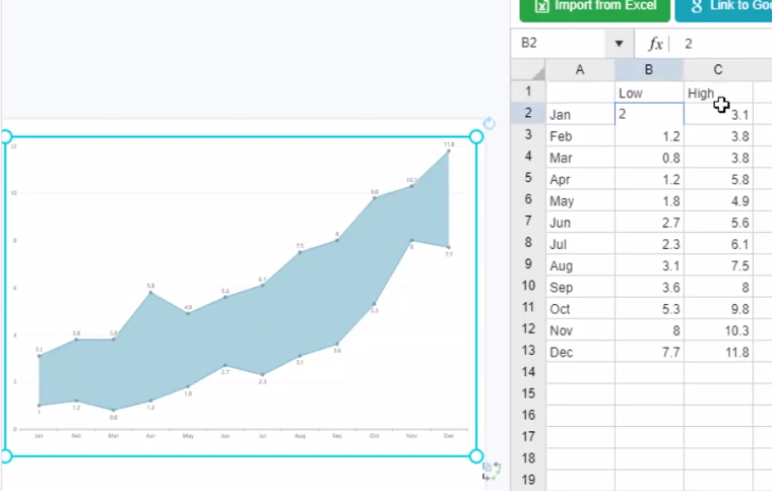
Task: Select column C header
Action: point(718,70)
